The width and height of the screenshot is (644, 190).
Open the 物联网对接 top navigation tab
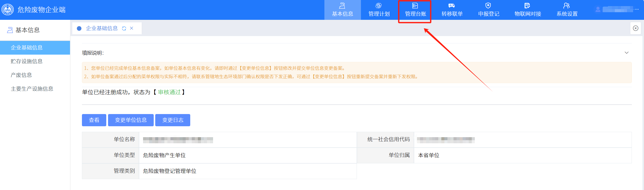[x=528, y=10]
